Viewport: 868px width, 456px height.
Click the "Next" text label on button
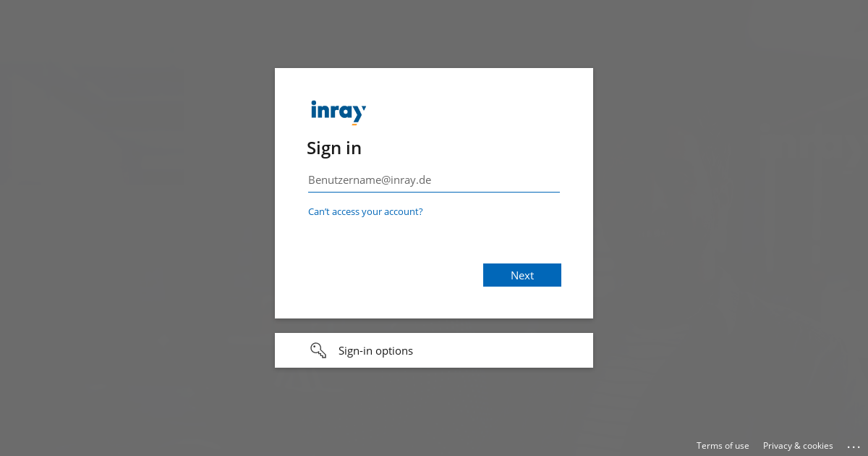tap(522, 275)
